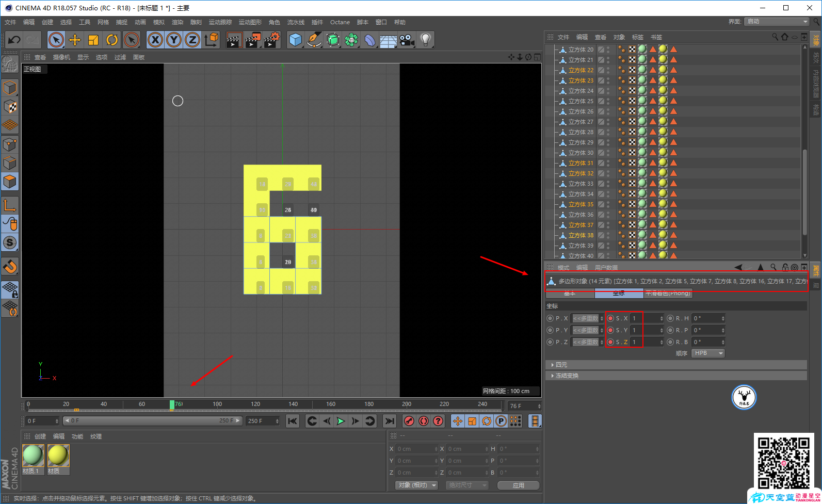Click the timeline playhead at frame 76
This screenshot has width=822, height=504.
(x=172, y=405)
